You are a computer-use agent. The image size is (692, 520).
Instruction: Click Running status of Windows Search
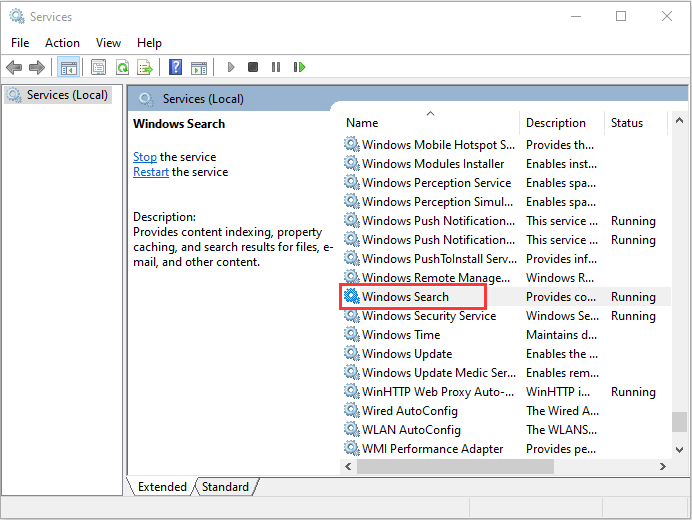(x=633, y=297)
